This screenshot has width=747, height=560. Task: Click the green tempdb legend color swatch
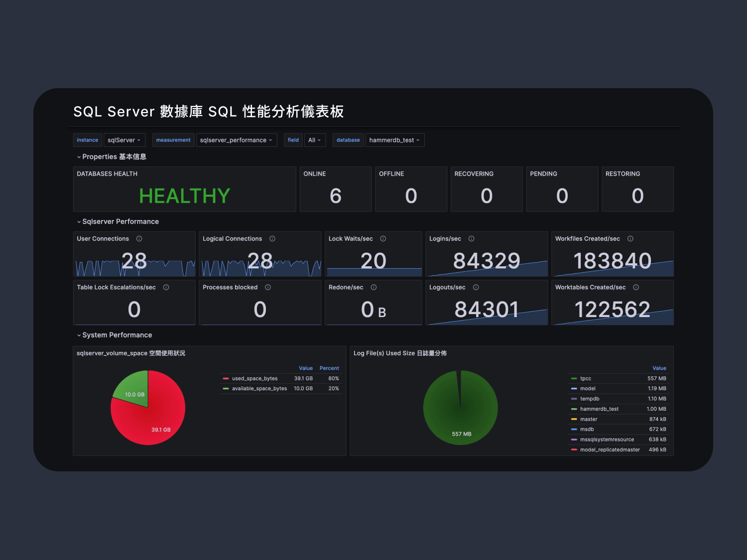[574, 399]
